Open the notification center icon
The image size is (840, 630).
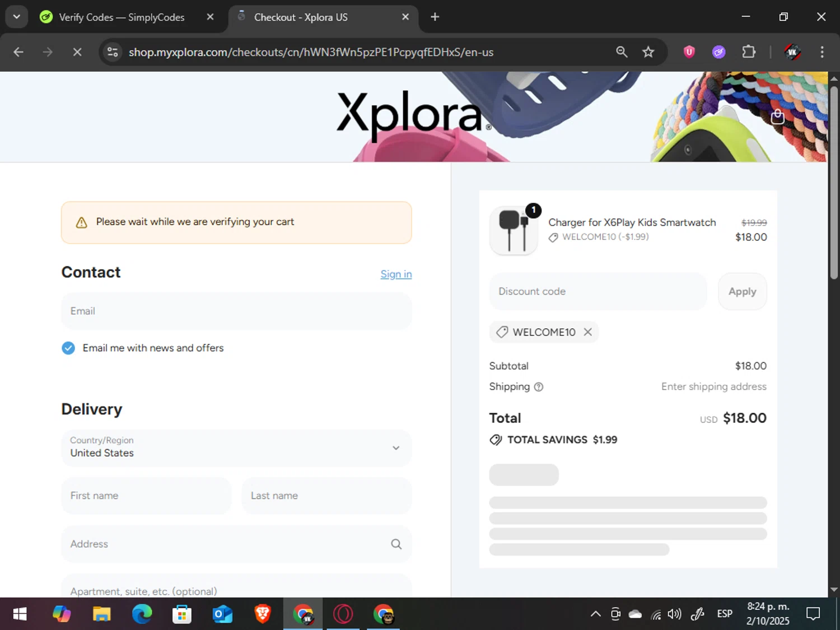pyautogui.click(x=813, y=614)
